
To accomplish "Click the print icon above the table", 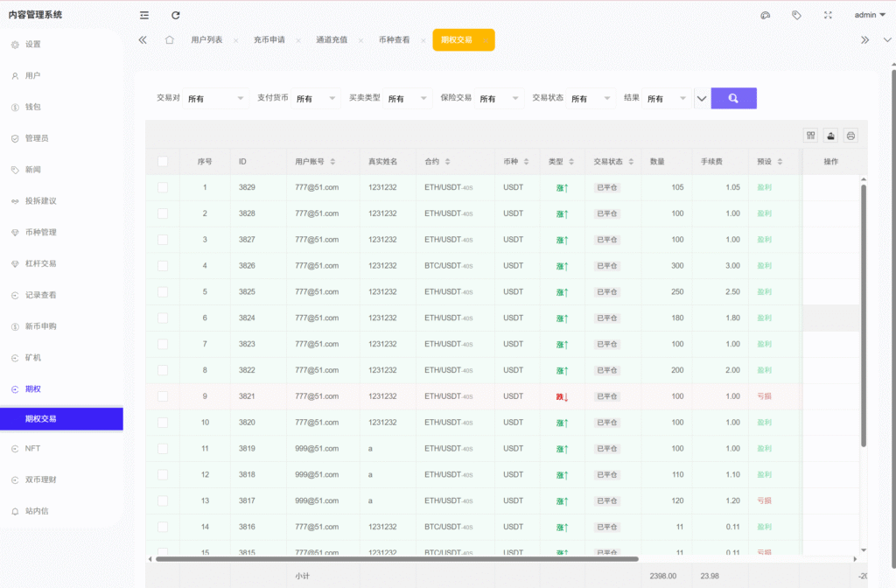I will click(x=850, y=136).
